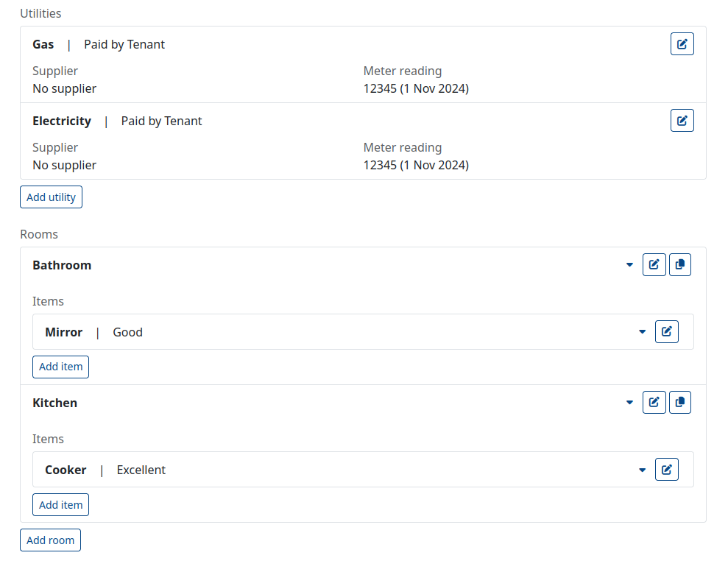Edit the Cooker item
The image size is (728, 561).
click(x=666, y=470)
